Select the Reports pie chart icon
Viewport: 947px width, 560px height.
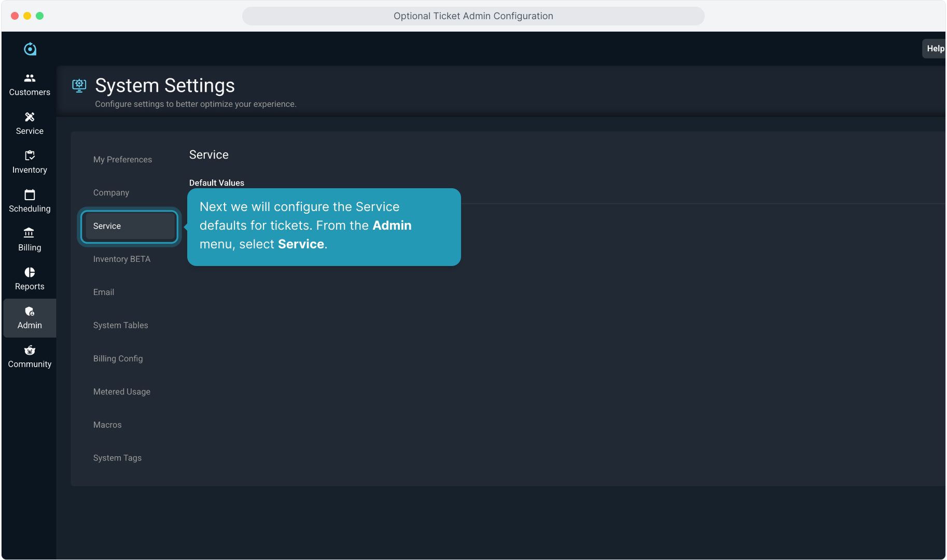30,272
